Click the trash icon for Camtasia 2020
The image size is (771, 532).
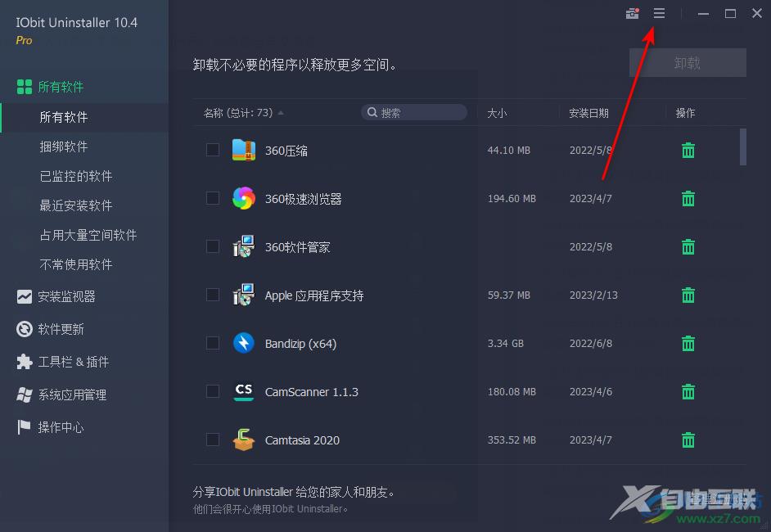pos(688,440)
